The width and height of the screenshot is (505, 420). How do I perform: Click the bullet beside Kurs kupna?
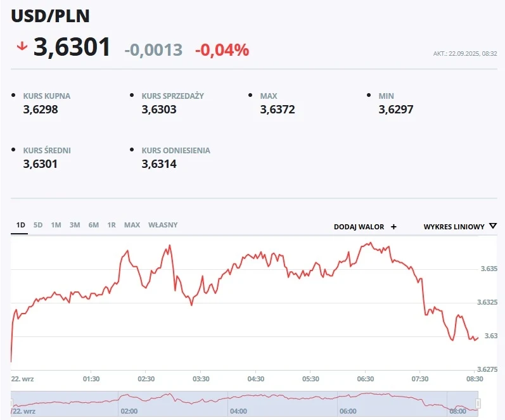(14, 95)
